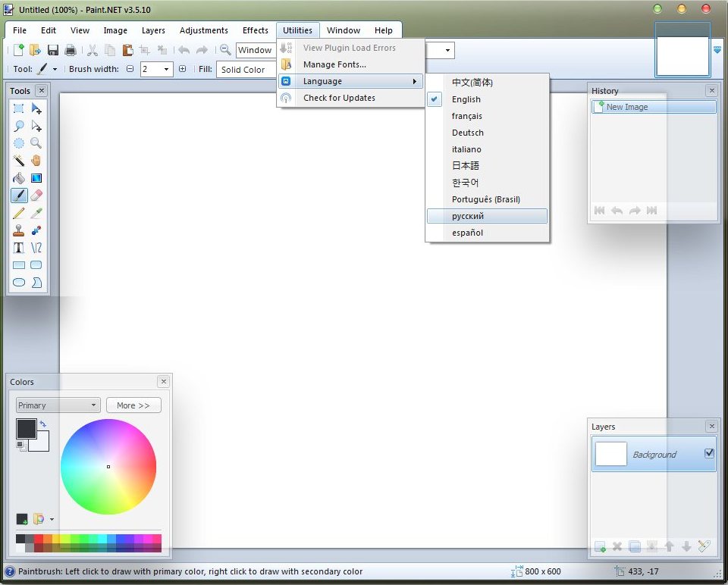The image size is (728, 585).
Task: Select the Ellipse shape tool
Action: [18, 283]
